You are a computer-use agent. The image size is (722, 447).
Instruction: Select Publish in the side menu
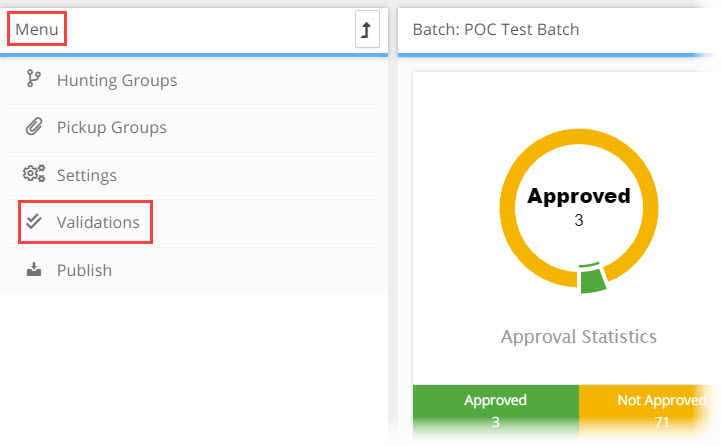point(194,270)
